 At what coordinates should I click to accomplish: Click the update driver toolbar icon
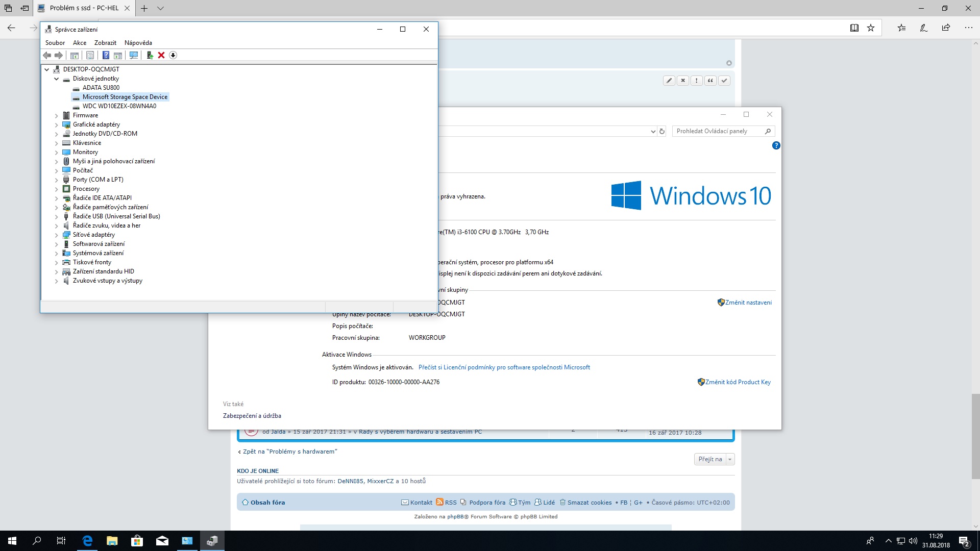[150, 55]
